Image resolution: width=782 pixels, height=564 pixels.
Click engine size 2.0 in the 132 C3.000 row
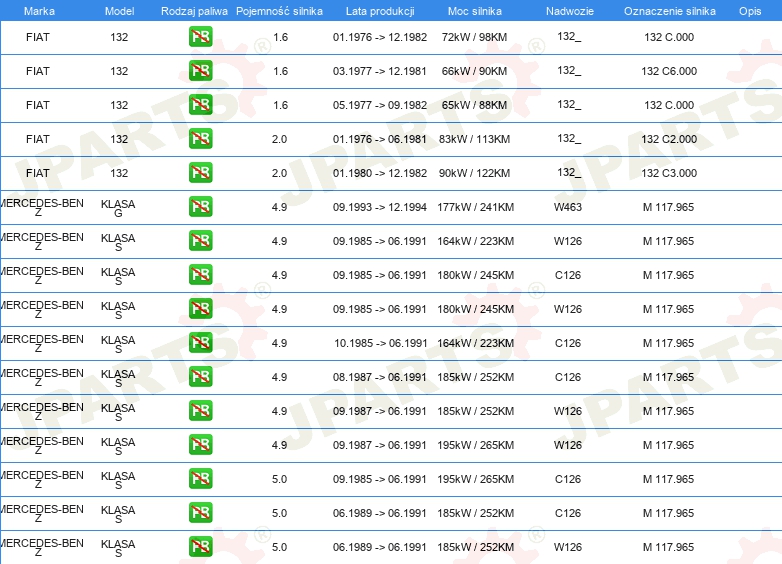(279, 173)
